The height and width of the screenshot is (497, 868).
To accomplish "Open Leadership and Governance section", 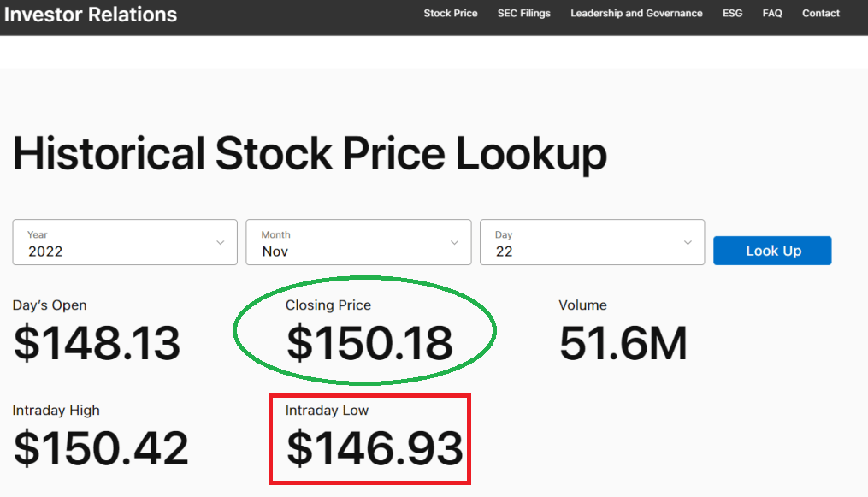I will click(x=636, y=14).
